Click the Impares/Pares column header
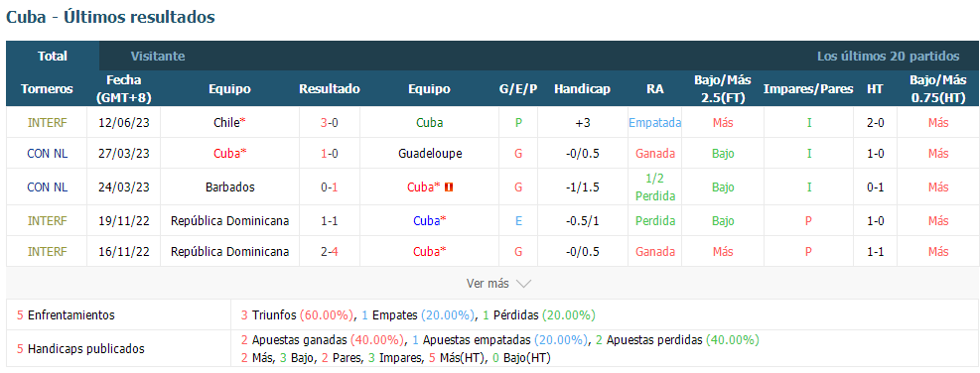This screenshot has width=980, height=373. (x=808, y=89)
